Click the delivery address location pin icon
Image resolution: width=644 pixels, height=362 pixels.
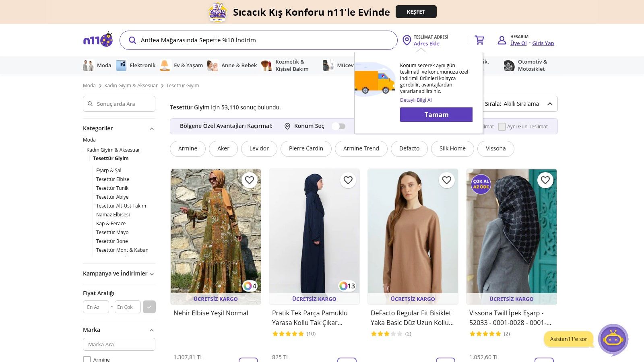(x=407, y=40)
